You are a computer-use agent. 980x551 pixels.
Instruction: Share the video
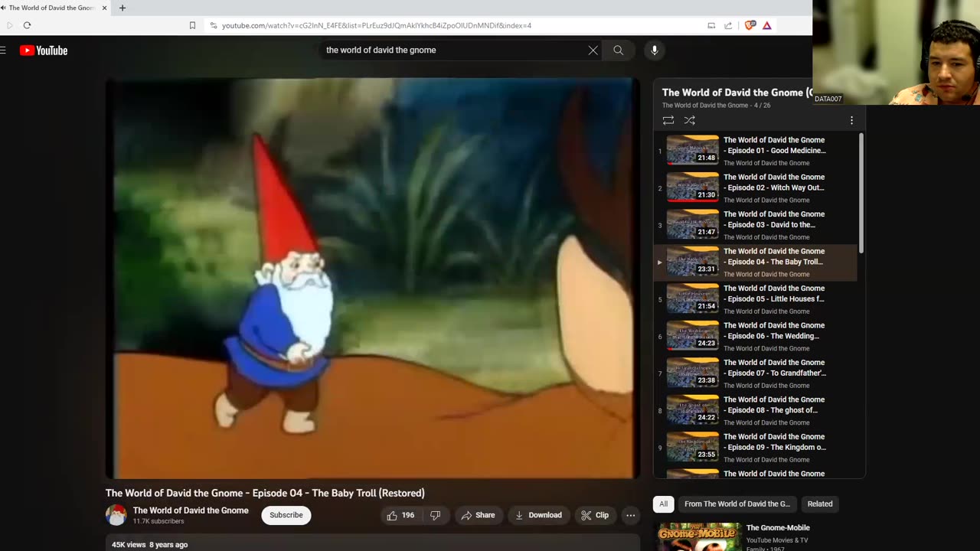tap(478, 515)
